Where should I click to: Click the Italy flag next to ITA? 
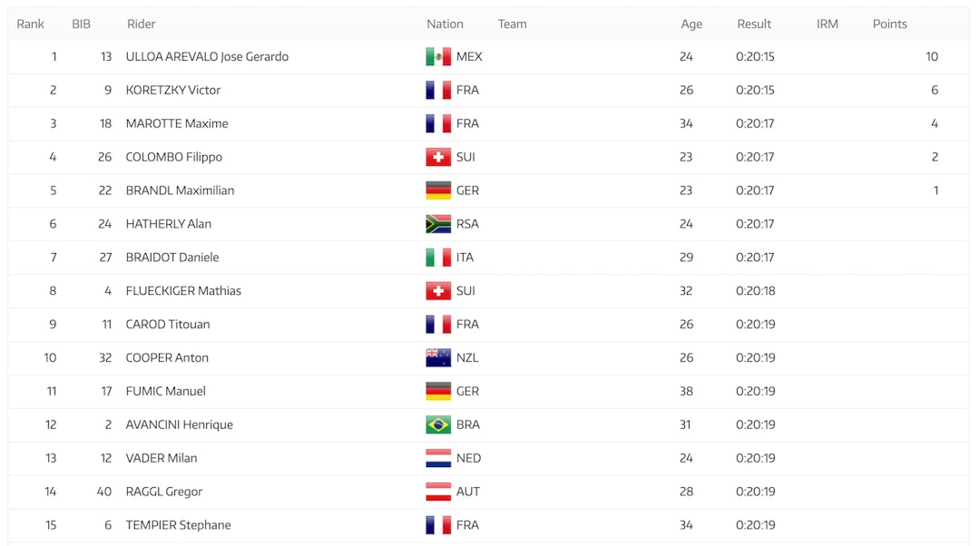click(x=438, y=258)
